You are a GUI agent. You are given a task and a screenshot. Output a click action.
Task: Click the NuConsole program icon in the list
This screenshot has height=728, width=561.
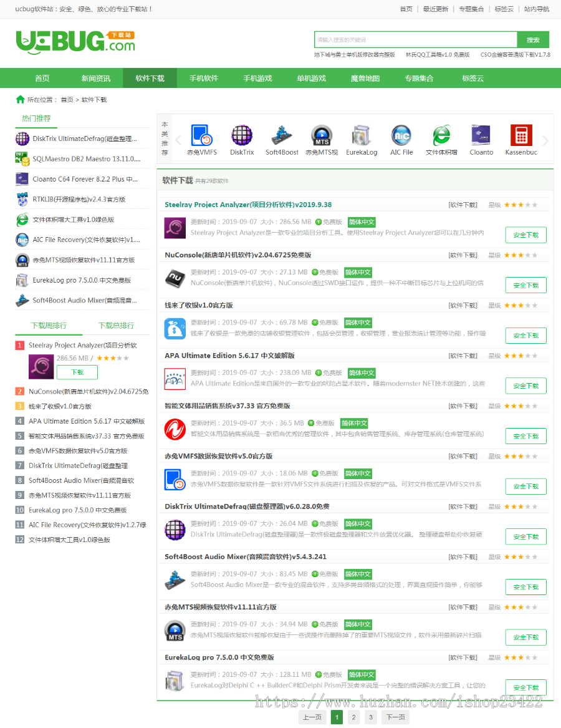tap(175, 277)
